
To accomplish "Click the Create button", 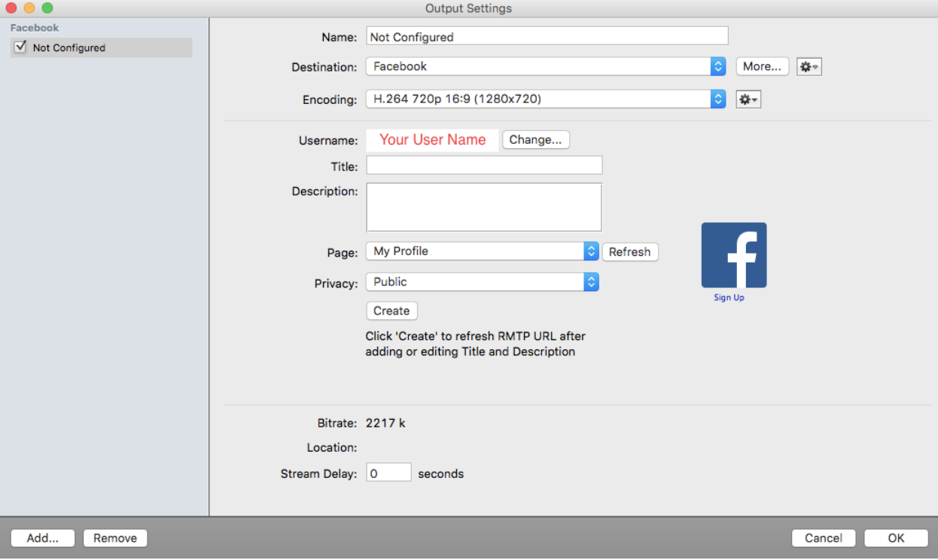I will tap(391, 311).
